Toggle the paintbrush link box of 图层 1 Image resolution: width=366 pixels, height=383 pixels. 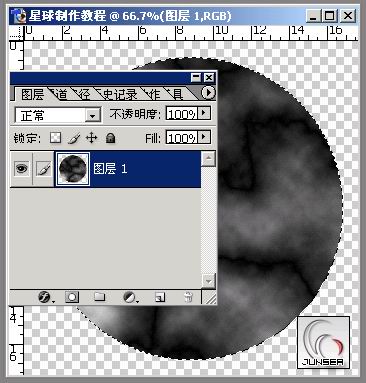[44, 169]
